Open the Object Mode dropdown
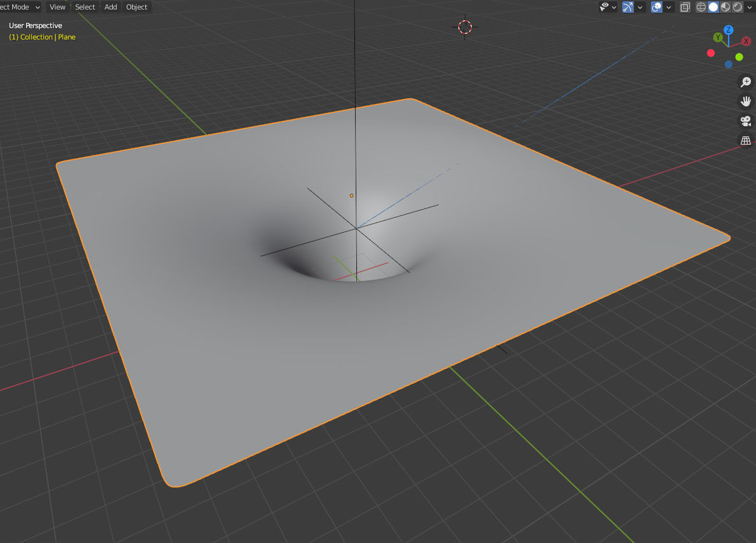756x543 pixels. [20, 7]
